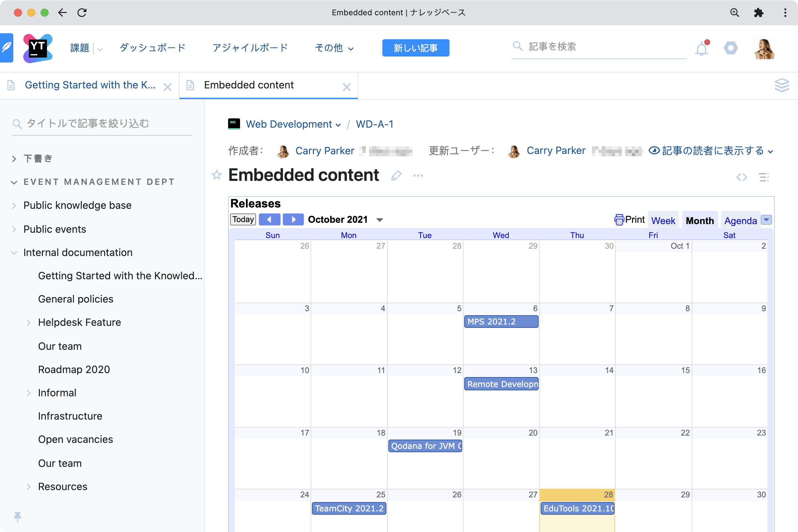Expand Resources item
This screenshot has width=798, height=532.
pyautogui.click(x=29, y=487)
